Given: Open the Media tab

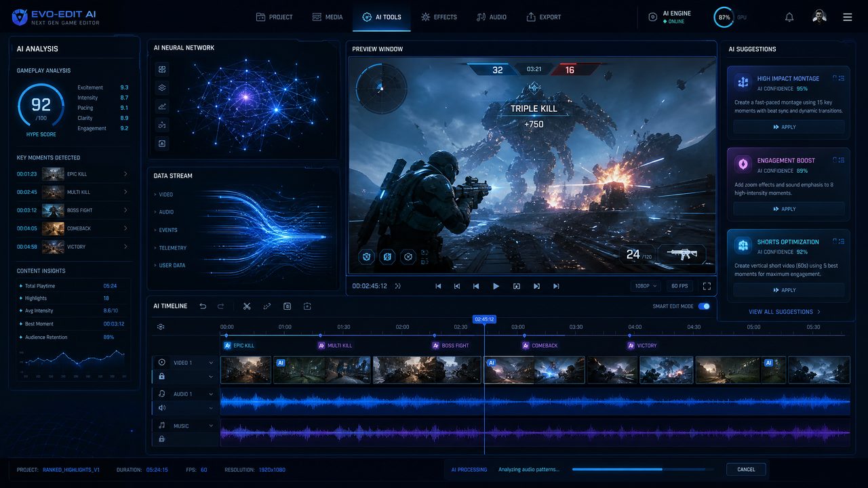Looking at the screenshot, I should [328, 17].
